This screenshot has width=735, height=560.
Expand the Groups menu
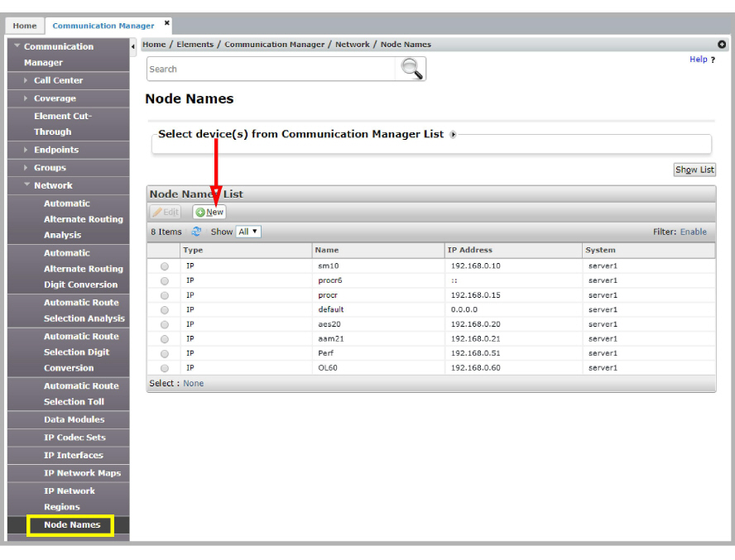(26, 168)
